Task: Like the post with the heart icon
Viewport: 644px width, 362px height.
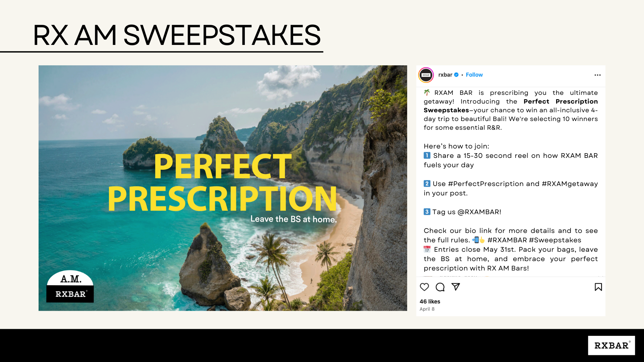Action: (424, 287)
